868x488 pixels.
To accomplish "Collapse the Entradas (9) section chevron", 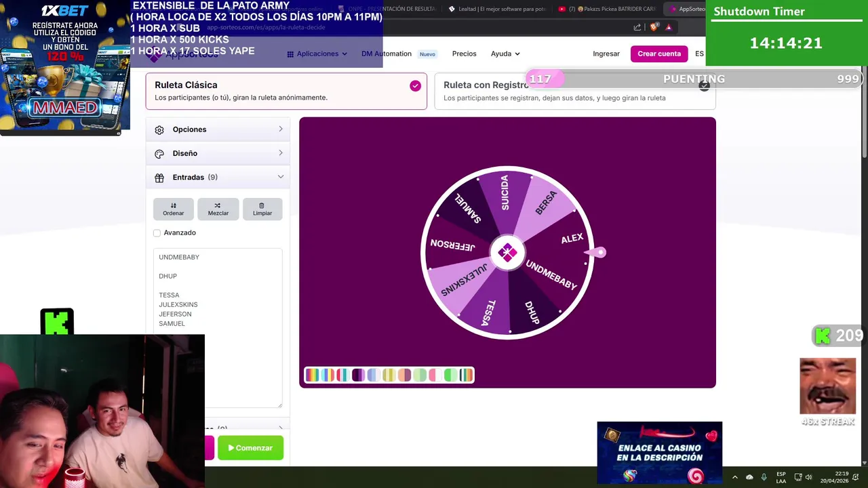I will [281, 177].
